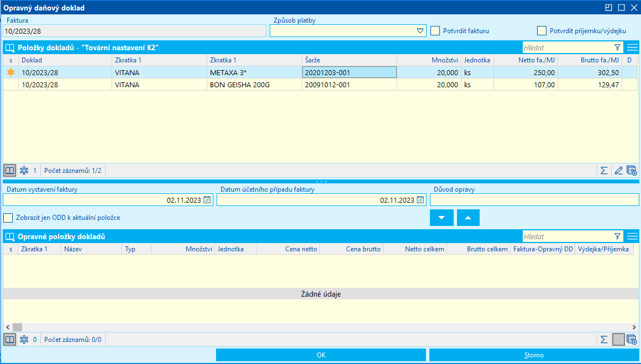Confirm with the OK button
Screen dimensions: 641x364
click(x=321, y=355)
